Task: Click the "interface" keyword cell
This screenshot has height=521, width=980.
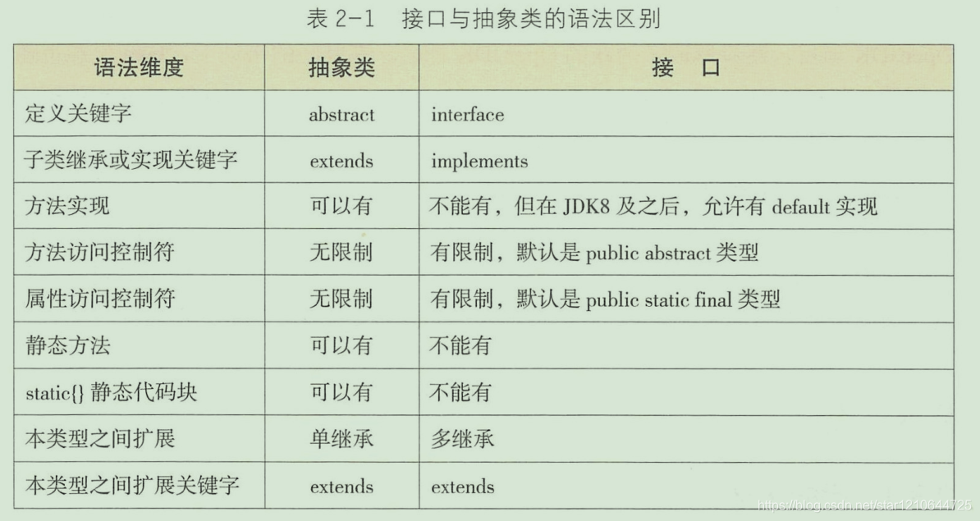Action: coord(468,115)
